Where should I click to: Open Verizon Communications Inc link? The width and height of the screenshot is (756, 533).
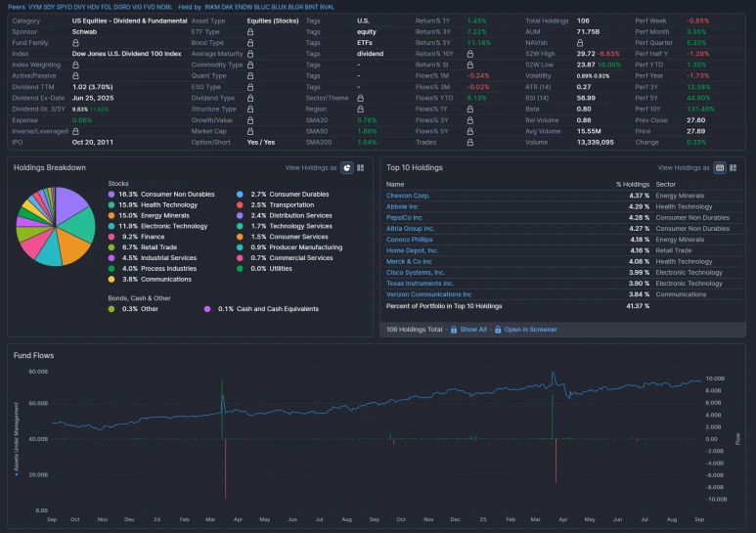(429, 294)
